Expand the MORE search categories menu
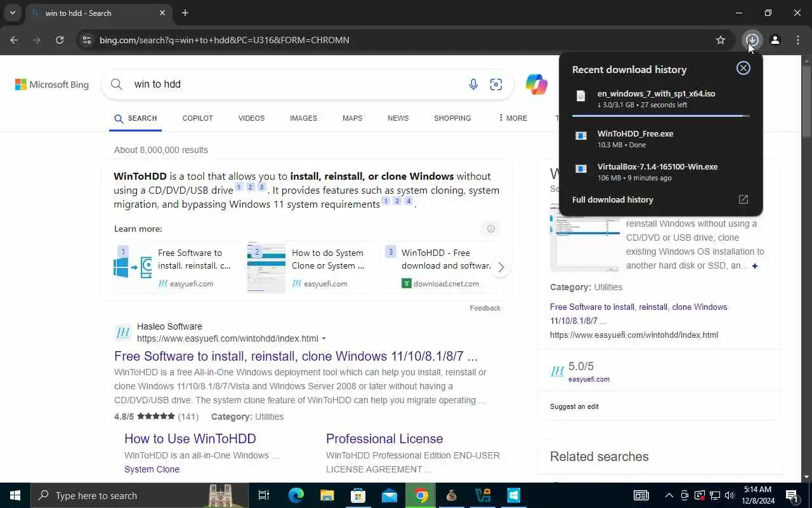 point(513,118)
